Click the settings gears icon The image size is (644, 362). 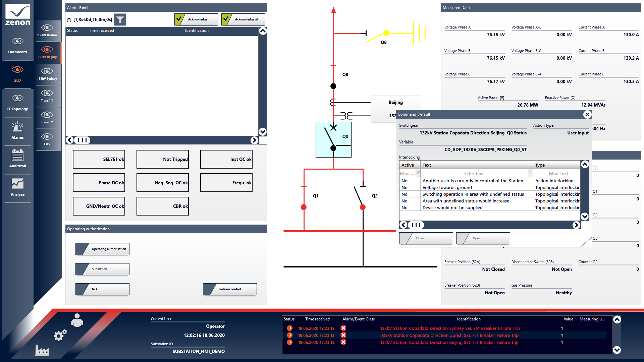click(60, 335)
